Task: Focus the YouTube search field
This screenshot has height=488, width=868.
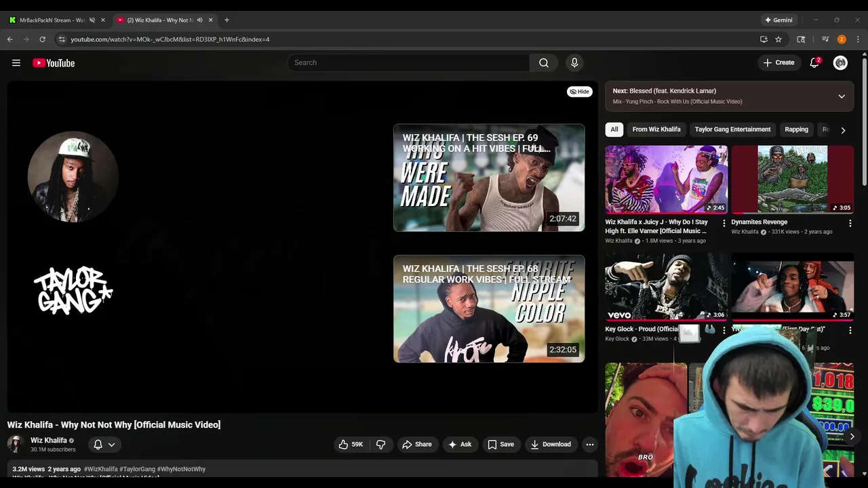Action: click(408, 63)
